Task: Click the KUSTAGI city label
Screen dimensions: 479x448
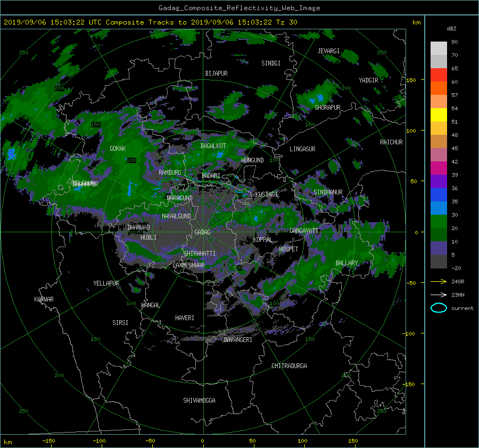Action: pyautogui.click(x=267, y=194)
